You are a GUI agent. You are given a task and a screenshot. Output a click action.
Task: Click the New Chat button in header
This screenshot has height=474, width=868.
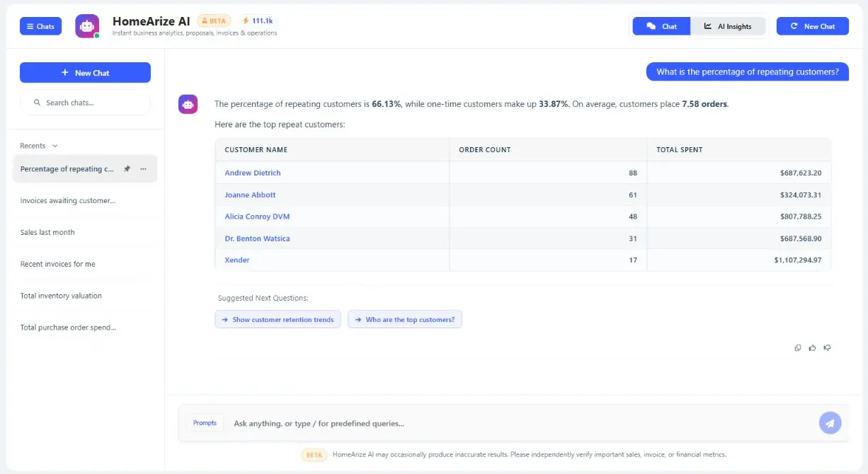tap(812, 26)
